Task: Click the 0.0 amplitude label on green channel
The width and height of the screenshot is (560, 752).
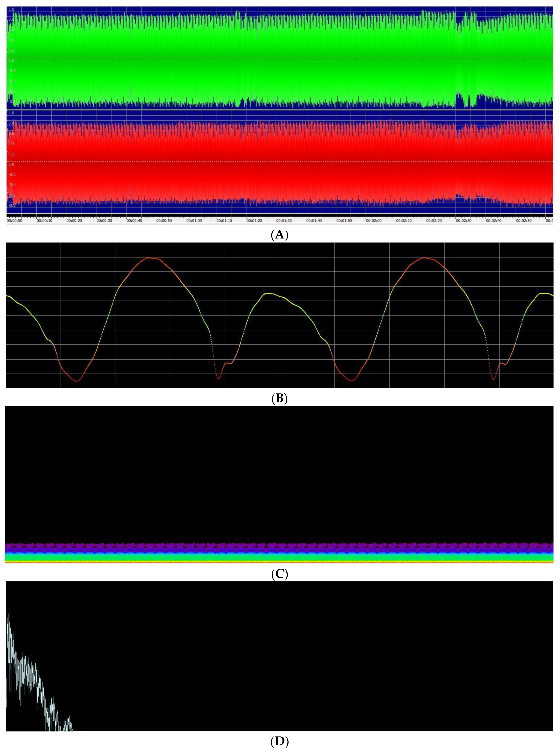Action: tap(11, 60)
